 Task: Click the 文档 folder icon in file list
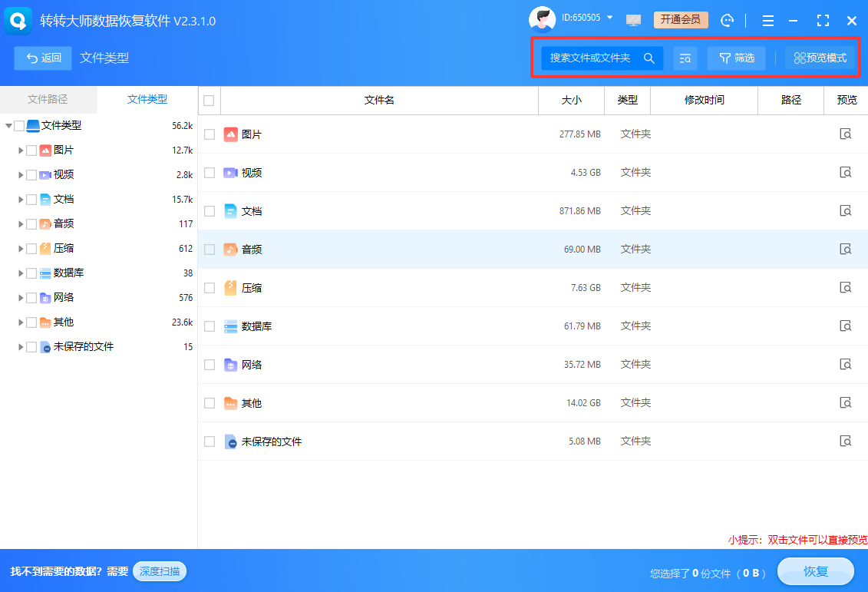coord(230,211)
